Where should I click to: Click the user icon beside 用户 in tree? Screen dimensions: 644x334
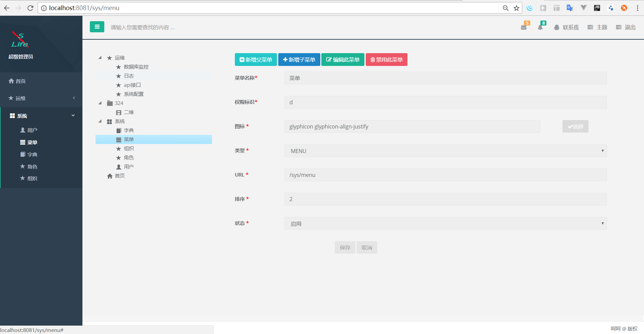pyautogui.click(x=118, y=167)
